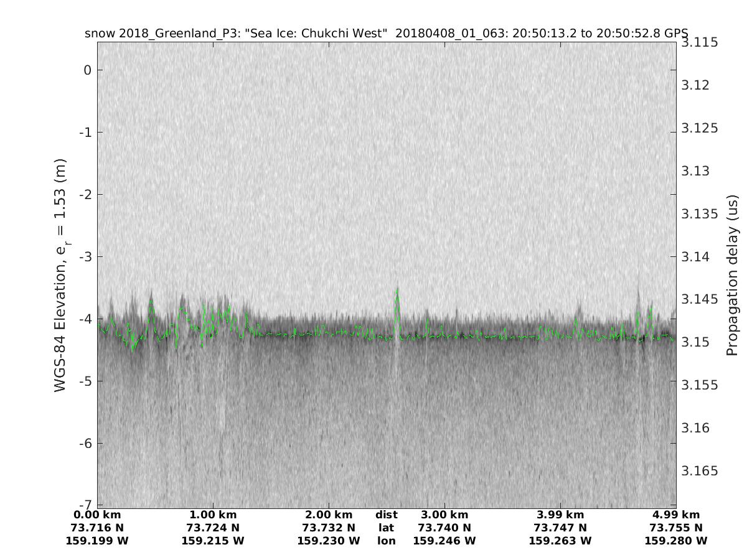Select the 3.14 propagation delay tick
The width and height of the screenshot is (747, 560).
click(696, 257)
